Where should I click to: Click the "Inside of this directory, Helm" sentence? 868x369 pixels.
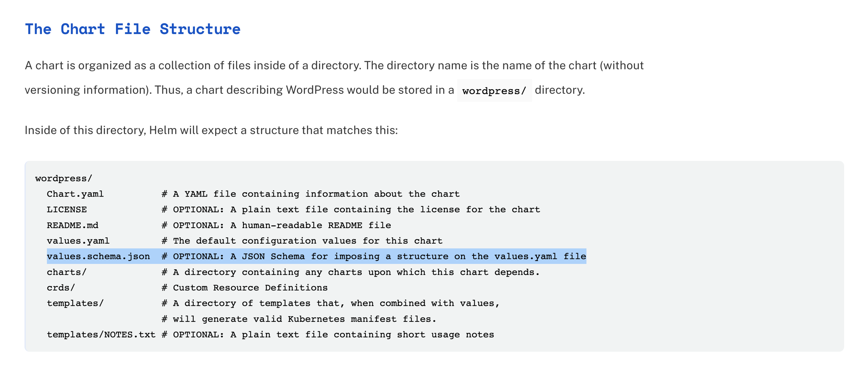211,130
